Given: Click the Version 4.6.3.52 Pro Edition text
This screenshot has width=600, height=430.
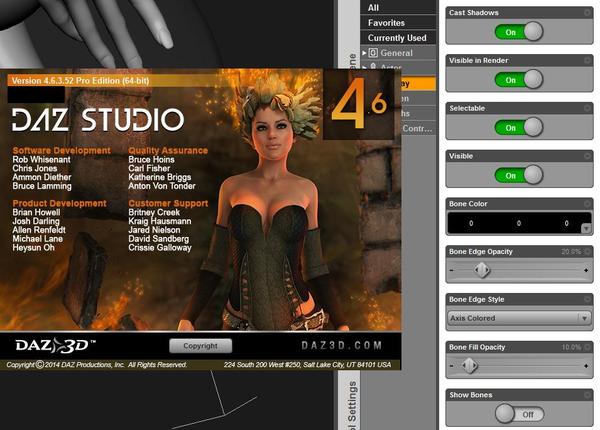Looking at the screenshot, I should 80,81.
